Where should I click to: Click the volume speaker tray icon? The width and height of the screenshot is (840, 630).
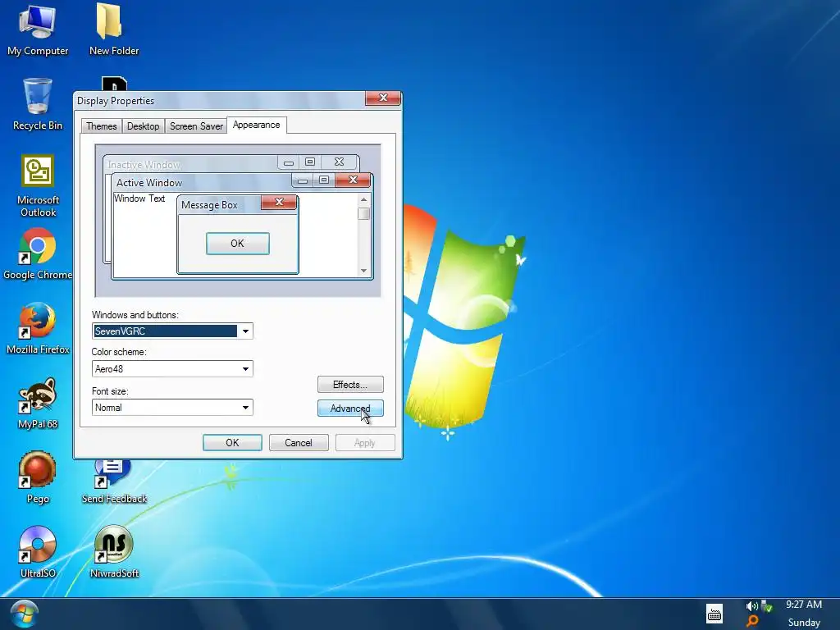[751, 606]
